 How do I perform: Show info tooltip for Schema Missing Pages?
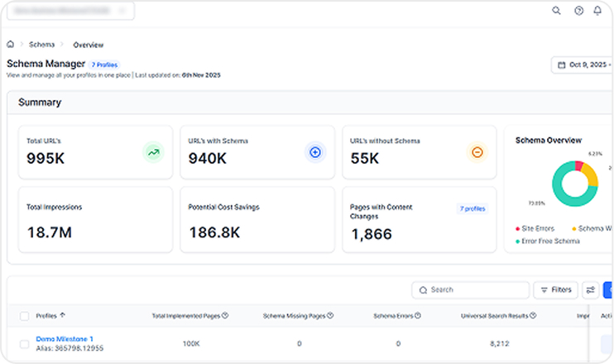coord(330,315)
